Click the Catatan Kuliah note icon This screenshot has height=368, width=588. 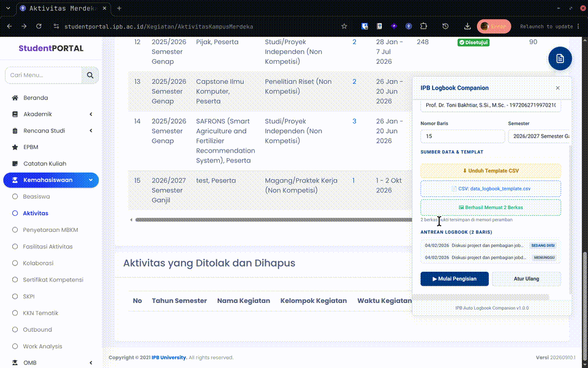[x=15, y=164]
